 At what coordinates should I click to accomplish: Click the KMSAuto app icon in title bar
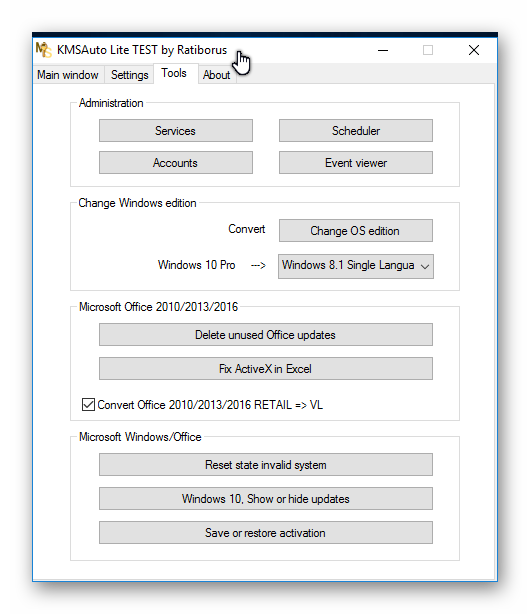tap(43, 50)
